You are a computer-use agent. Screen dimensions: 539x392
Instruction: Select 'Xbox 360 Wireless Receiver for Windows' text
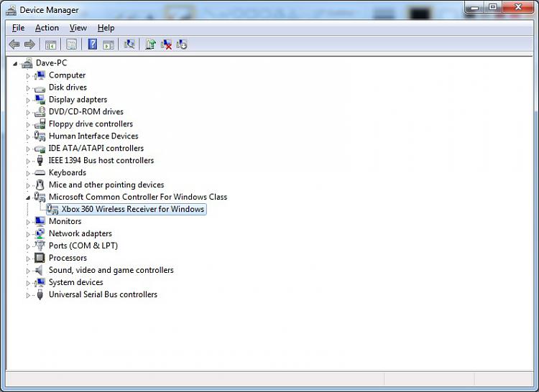[x=133, y=209]
